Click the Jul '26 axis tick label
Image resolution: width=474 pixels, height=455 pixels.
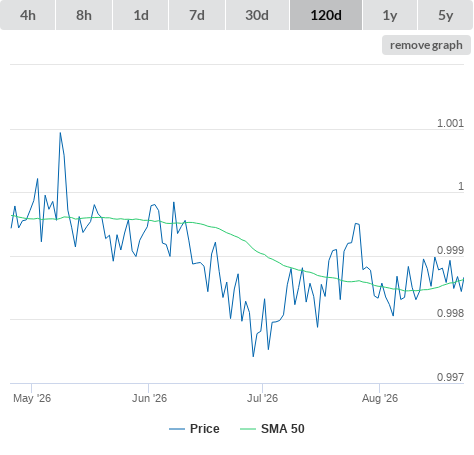point(262,398)
